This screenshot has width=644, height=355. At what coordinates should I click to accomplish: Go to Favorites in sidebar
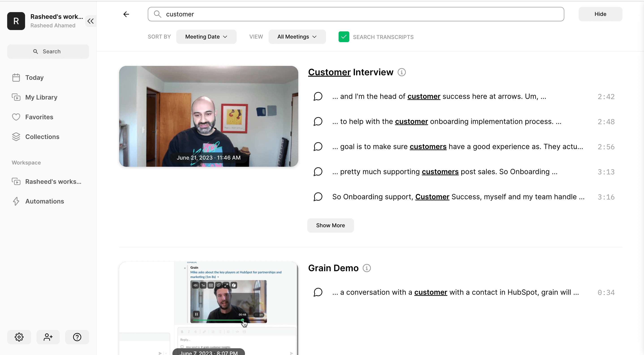(39, 117)
